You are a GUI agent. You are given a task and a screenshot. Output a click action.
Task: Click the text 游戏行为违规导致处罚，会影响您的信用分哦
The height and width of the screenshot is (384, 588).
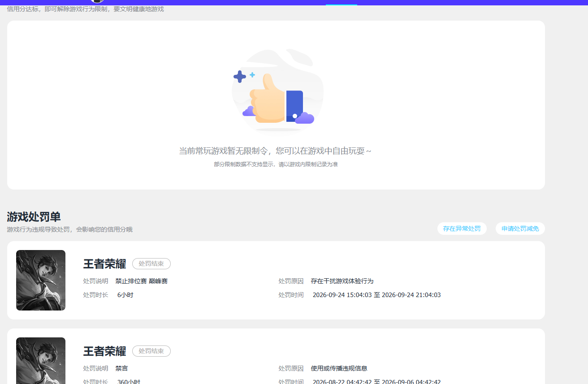coord(69,229)
